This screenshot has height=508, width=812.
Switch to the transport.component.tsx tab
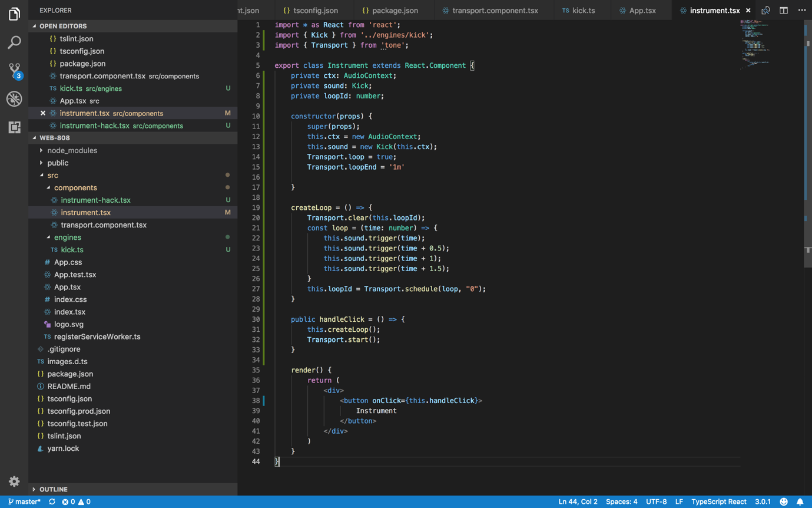(495, 10)
